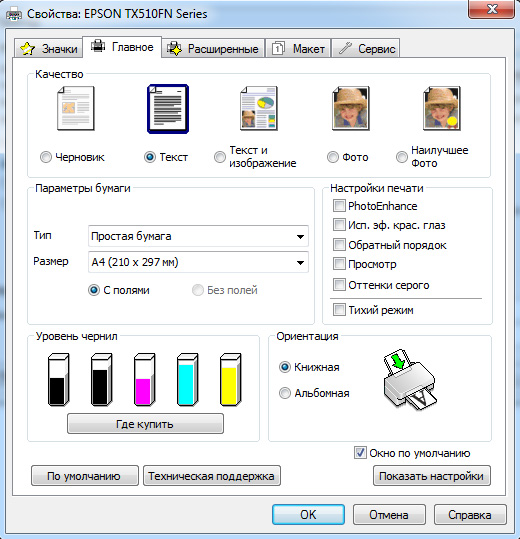
Task: Click the Best Photo quality picture icon
Action: pos(442,109)
